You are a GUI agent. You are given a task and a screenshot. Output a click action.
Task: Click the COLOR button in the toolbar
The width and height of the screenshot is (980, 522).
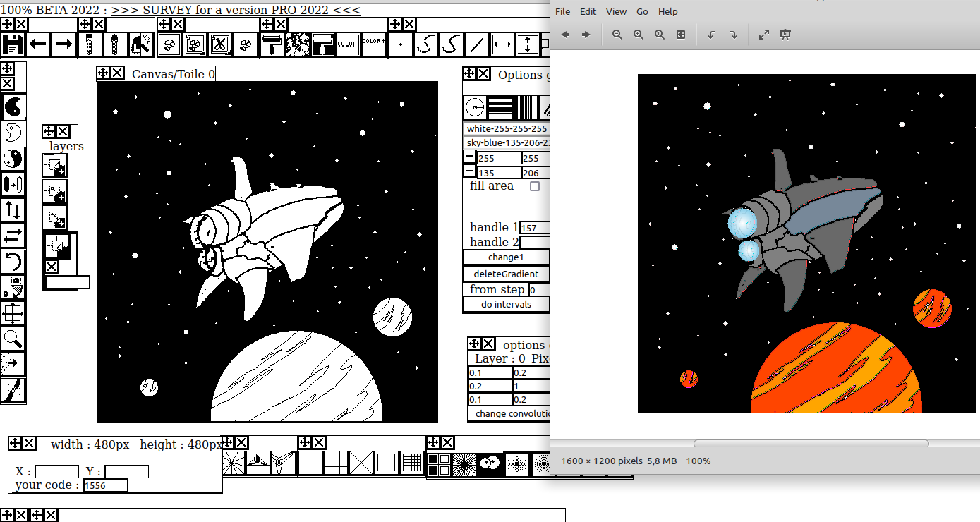coord(347,44)
